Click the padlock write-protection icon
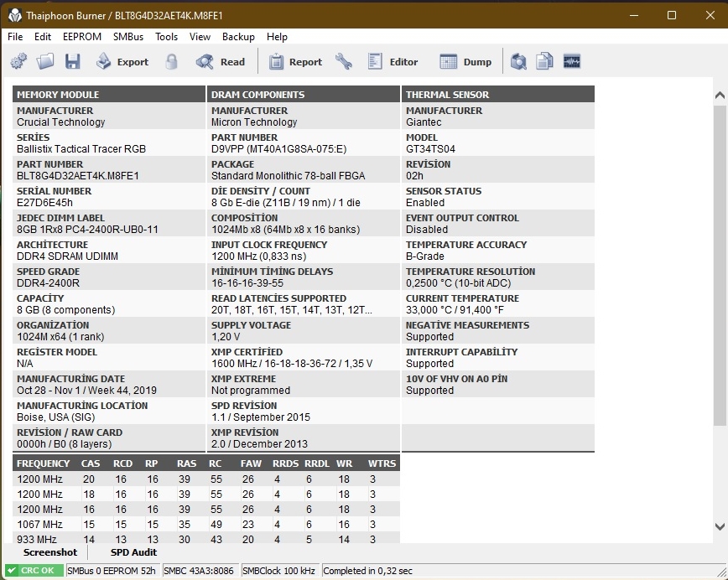Screen dimensions: 728x580 coord(171,61)
